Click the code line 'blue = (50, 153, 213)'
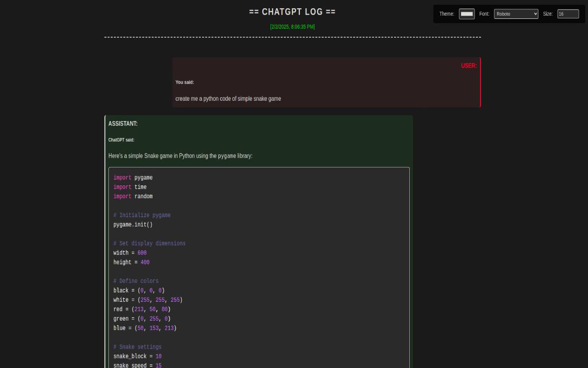The image size is (588, 368). point(145,328)
